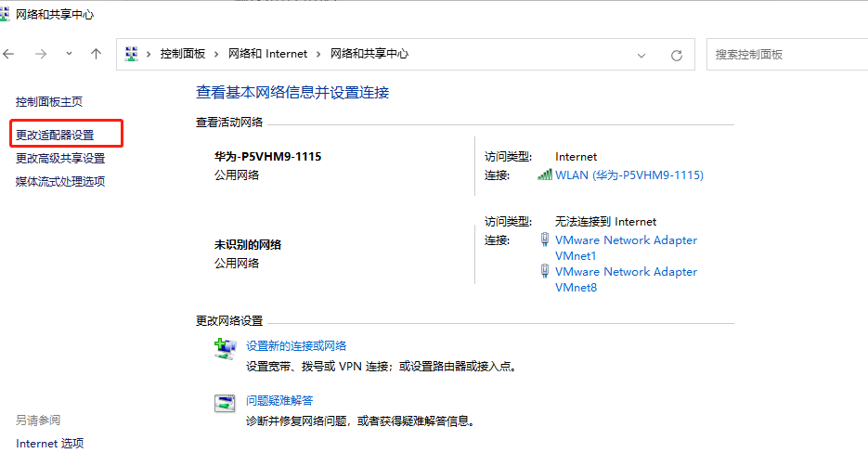Open the recent locations dropdown chevron
Image resolution: width=868 pixels, height=453 pixels.
[x=69, y=54]
